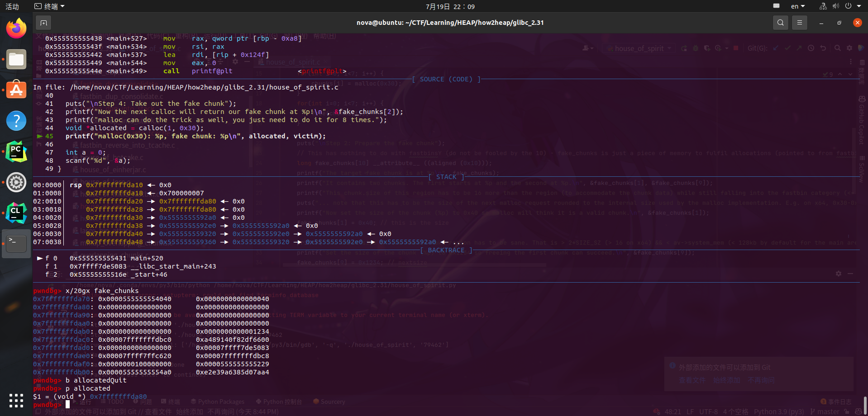Open system Settings gear in dock
The width and height of the screenshot is (868, 416).
(16, 182)
